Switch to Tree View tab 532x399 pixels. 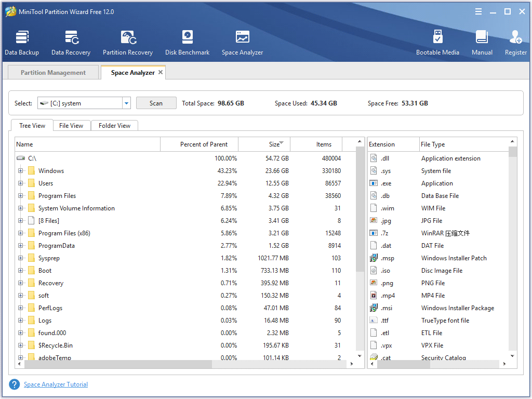point(32,126)
